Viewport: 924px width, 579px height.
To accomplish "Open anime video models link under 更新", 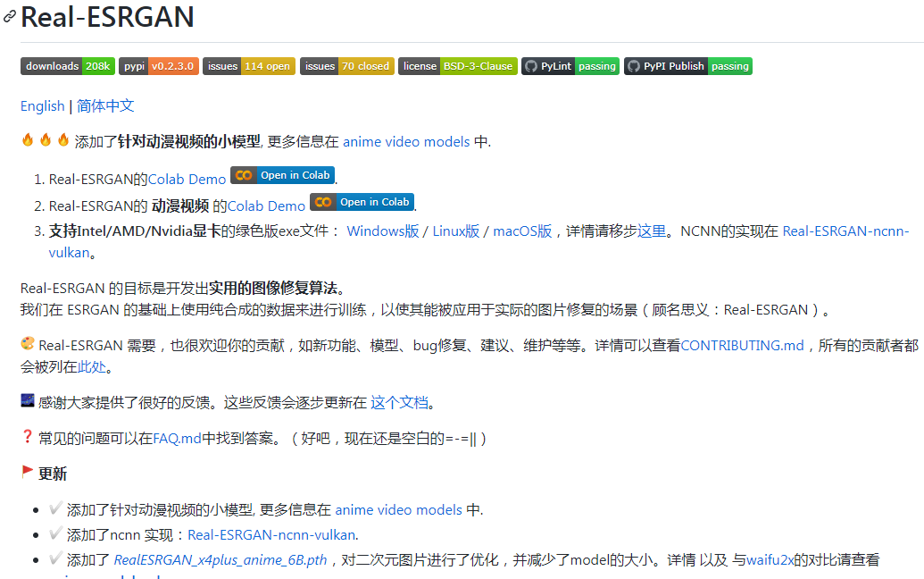I will coord(398,510).
